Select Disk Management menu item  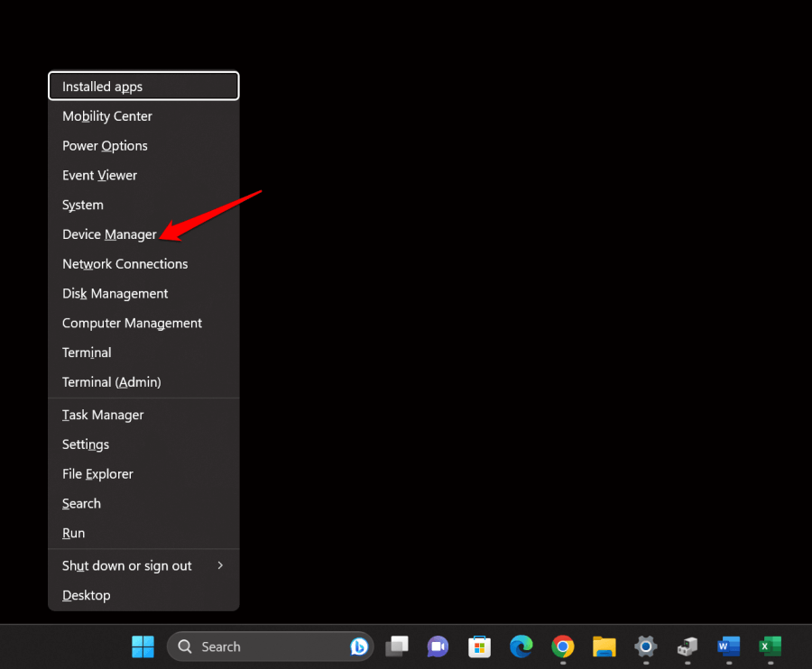115,294
